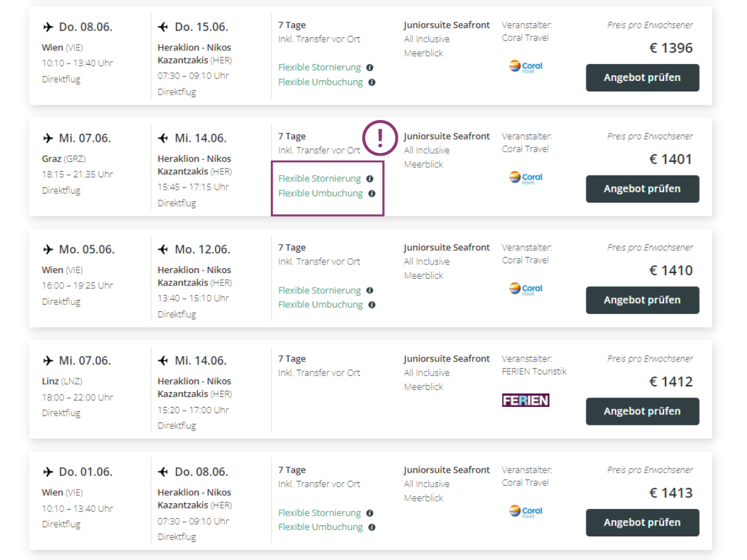Open Flexible Stornierung link in Graz offer
747x560 pixels.
point(319,179)
